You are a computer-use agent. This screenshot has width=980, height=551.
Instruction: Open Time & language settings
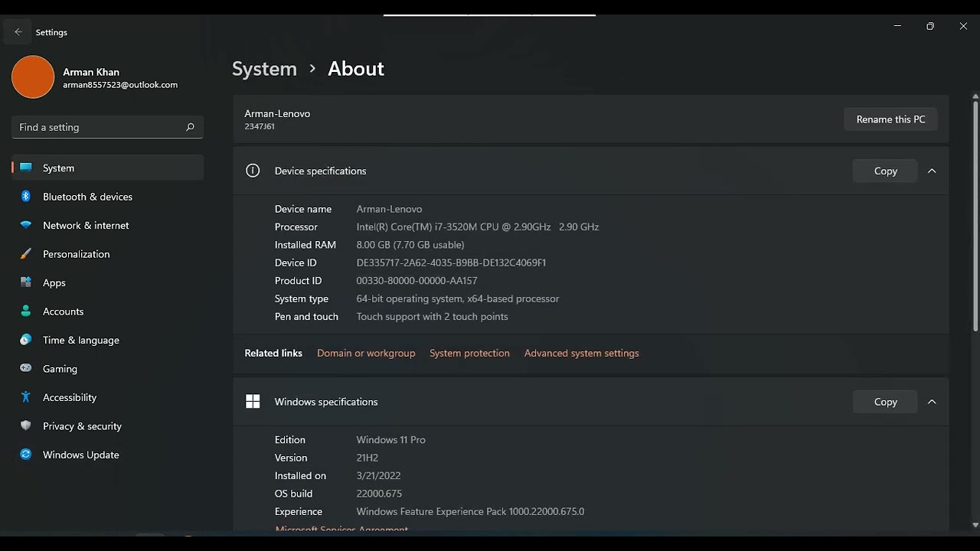pos(108,340)
